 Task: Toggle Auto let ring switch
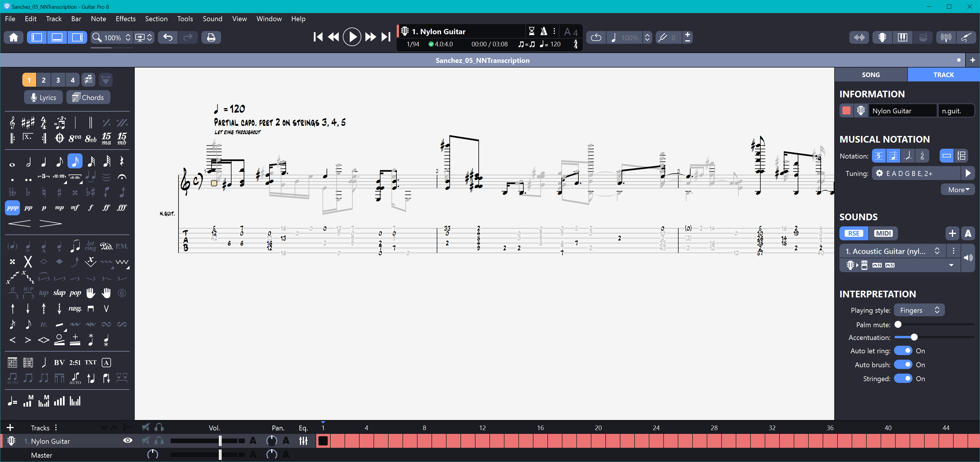click(x=903, y=350)
